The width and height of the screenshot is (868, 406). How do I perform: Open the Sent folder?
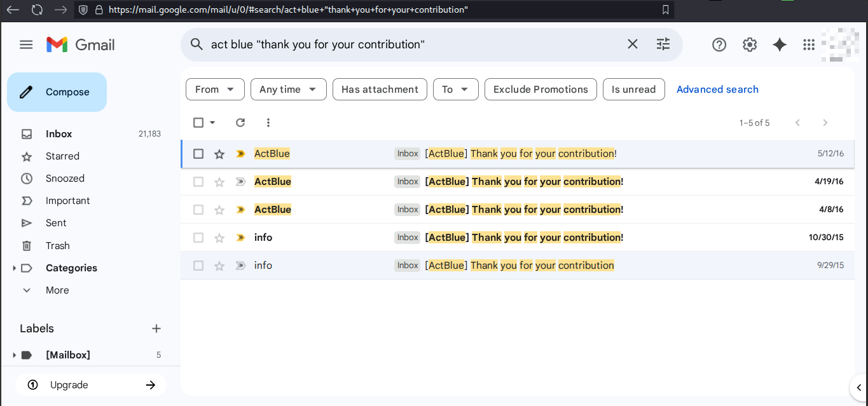[x=56, y=223]
